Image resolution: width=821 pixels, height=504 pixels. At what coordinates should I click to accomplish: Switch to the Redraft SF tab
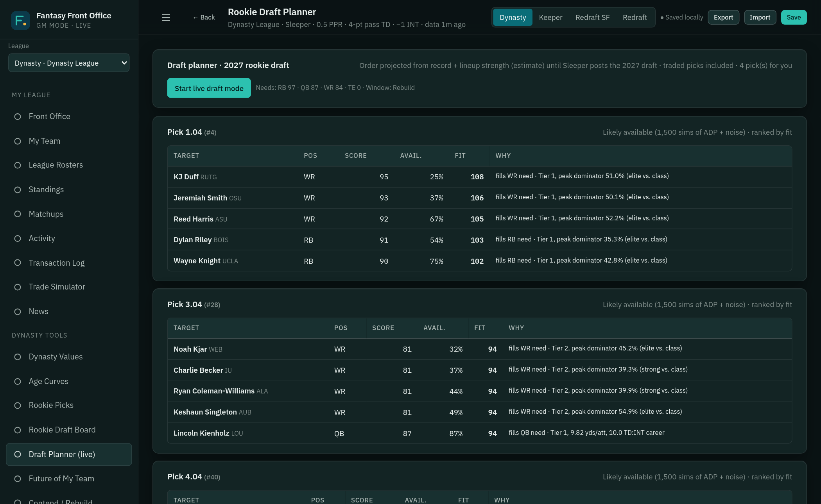pos(592,18)
